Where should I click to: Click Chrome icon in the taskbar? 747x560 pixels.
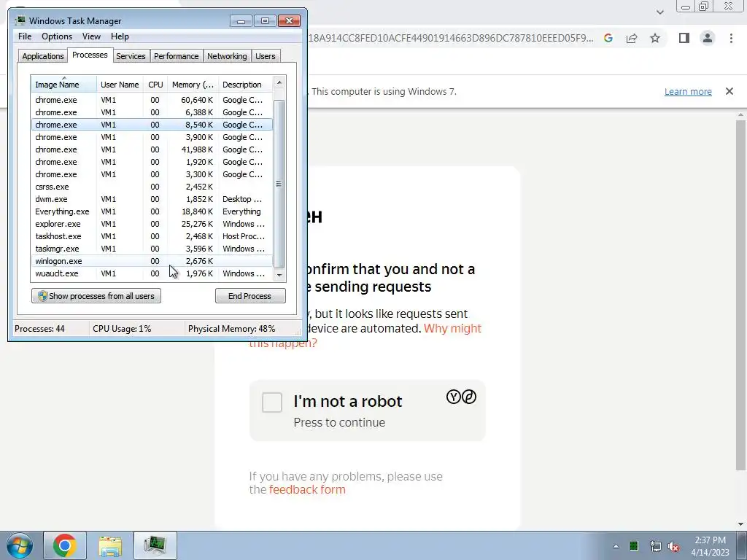coord(65,545)
